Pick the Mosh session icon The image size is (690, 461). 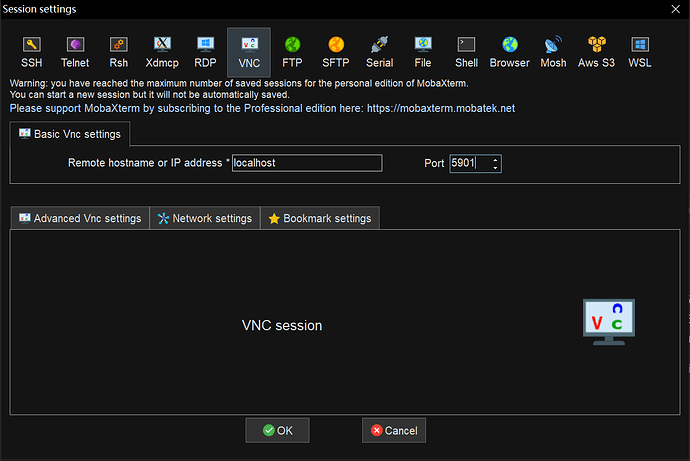pos(553,52)
